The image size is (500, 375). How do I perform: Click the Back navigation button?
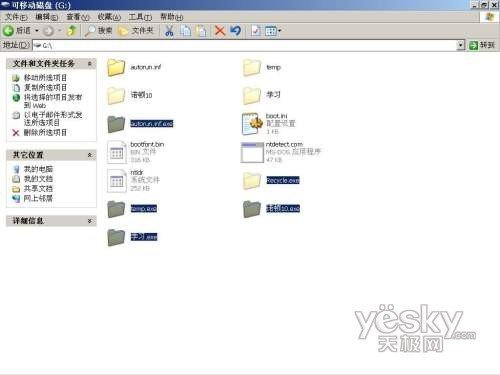coord(17,31)
